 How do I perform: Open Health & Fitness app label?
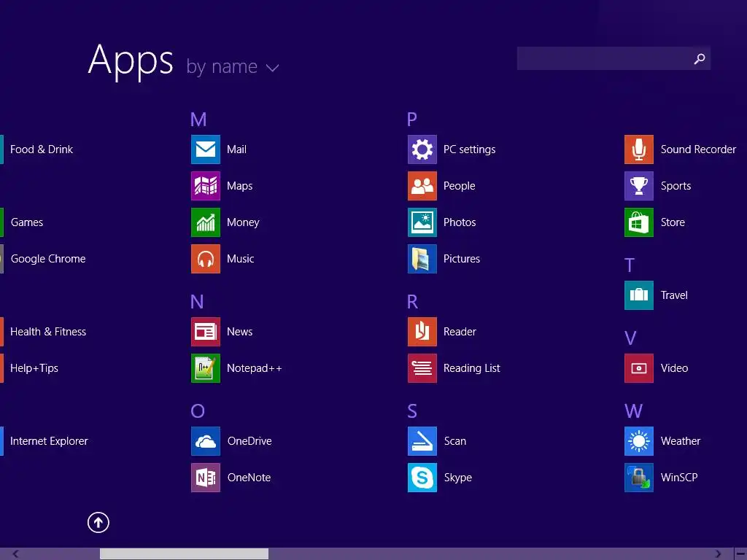pos(48,332)
